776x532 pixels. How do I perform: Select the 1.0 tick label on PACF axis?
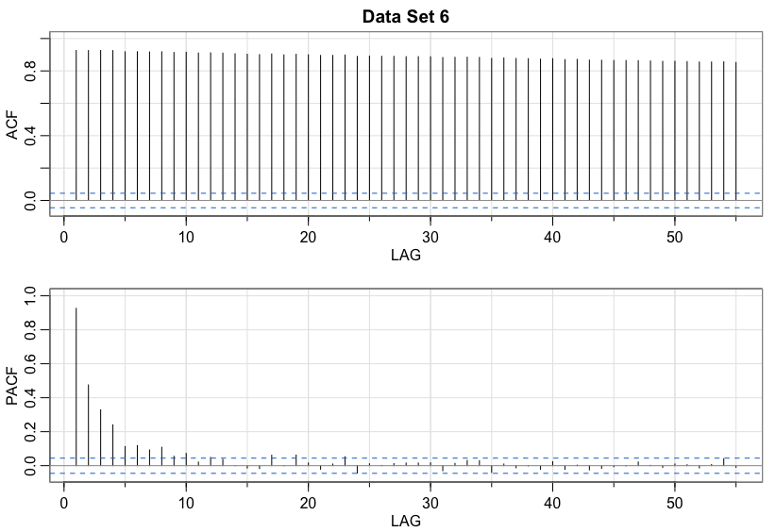click(31, 297)
